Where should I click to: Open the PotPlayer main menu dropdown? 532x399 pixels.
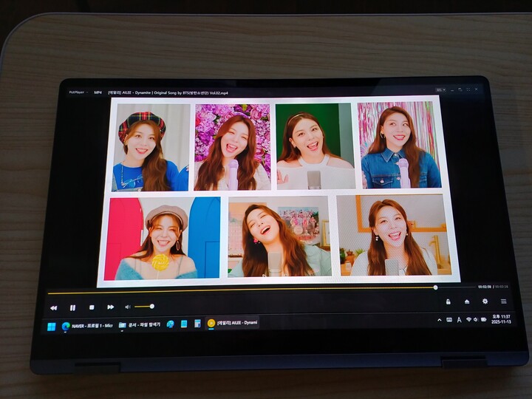[x=78, y=92]
